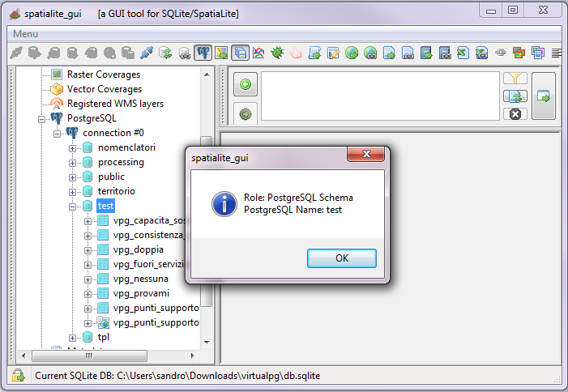Open the statistics chart toolbar icon
The width and height of the screenshot is (568, 392).
258,53
